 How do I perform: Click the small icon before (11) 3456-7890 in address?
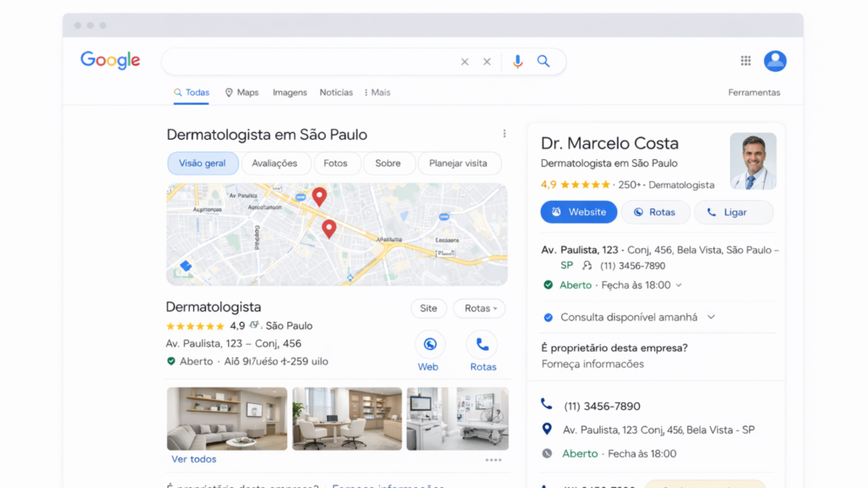pos(587,265)
